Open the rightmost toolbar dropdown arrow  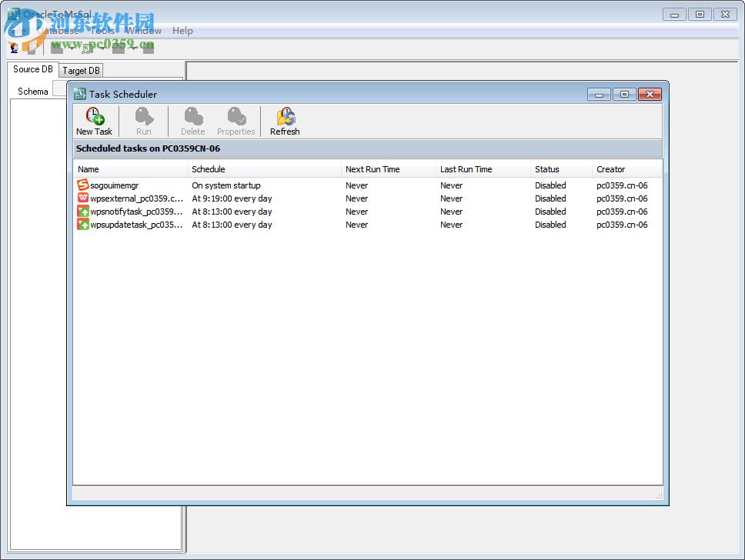pos(135,48)
